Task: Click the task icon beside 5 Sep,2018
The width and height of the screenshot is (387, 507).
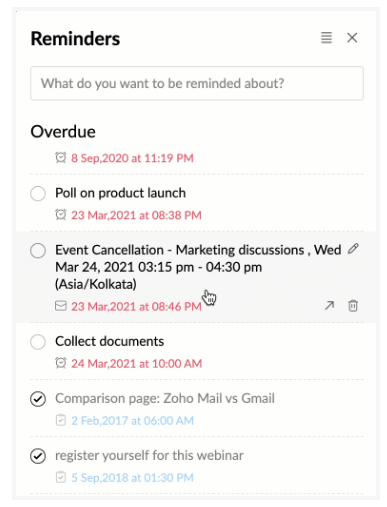Action: (61, 477)
